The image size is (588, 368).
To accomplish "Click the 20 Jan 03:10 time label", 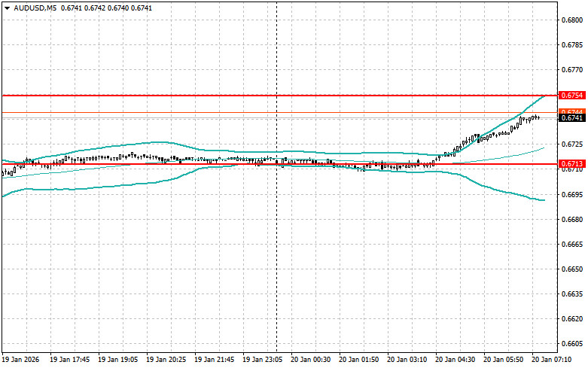I will click(407, 360).
